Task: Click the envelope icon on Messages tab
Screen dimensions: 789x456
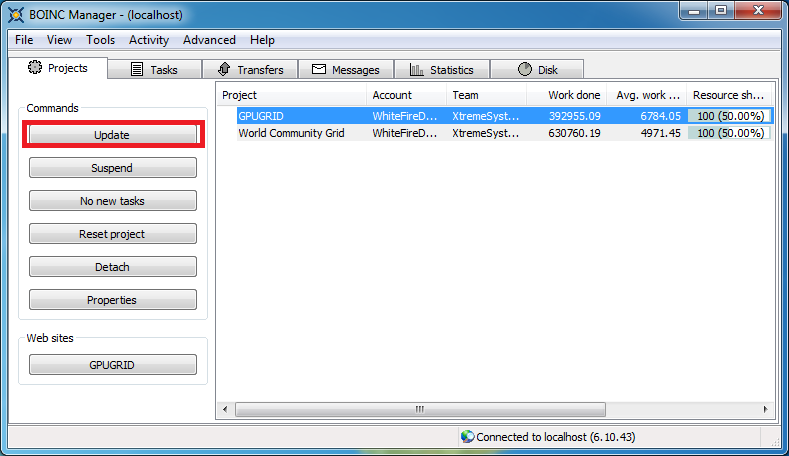Action: pos(319,69)
